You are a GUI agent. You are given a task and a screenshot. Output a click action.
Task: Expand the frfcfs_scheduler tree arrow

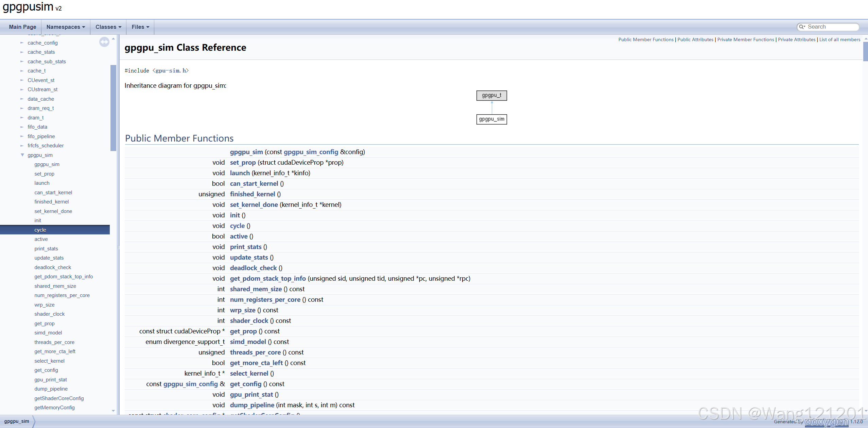(x=22, y=146)
